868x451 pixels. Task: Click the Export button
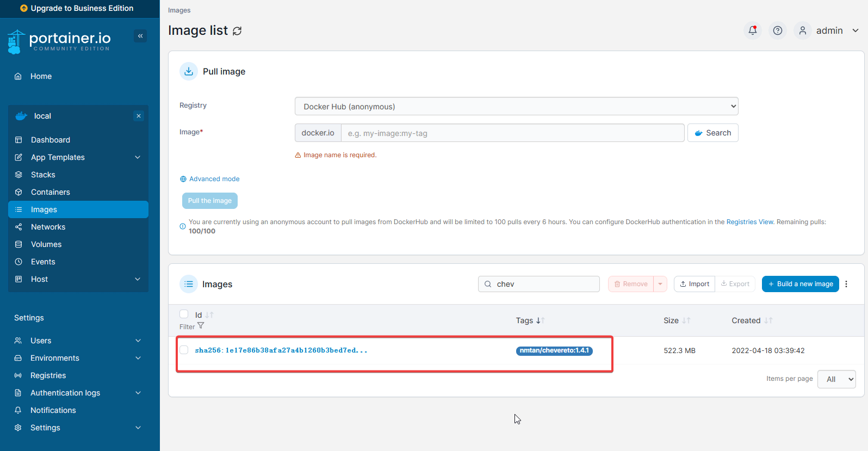[x=735, y=284]
